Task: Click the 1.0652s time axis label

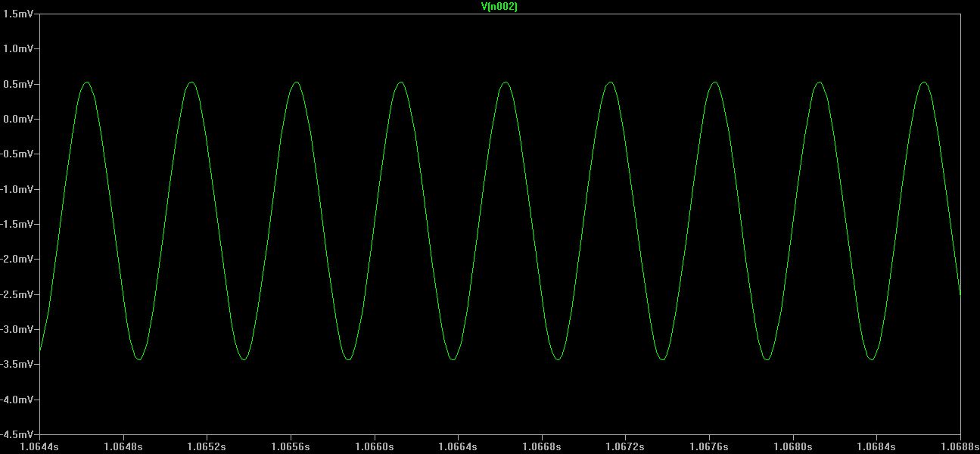Action: (207, 447)
